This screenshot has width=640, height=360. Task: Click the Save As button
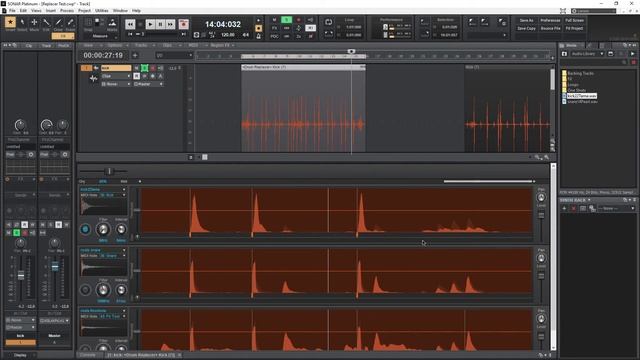coord(526,20)
